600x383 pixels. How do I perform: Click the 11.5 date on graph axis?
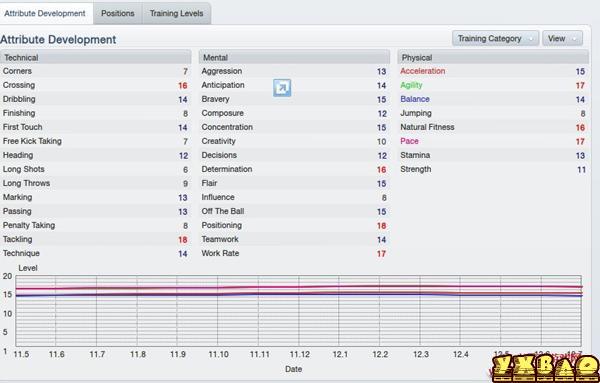click(21, 354)
